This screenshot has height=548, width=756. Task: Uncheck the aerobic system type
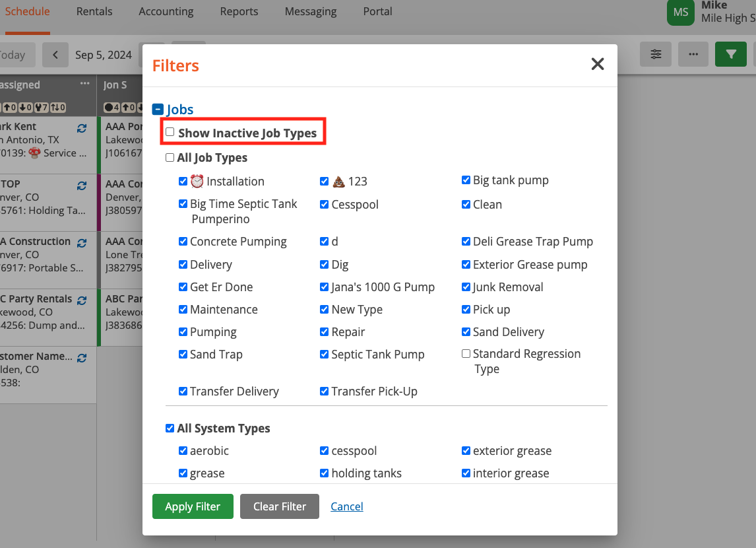click(183, 450)
